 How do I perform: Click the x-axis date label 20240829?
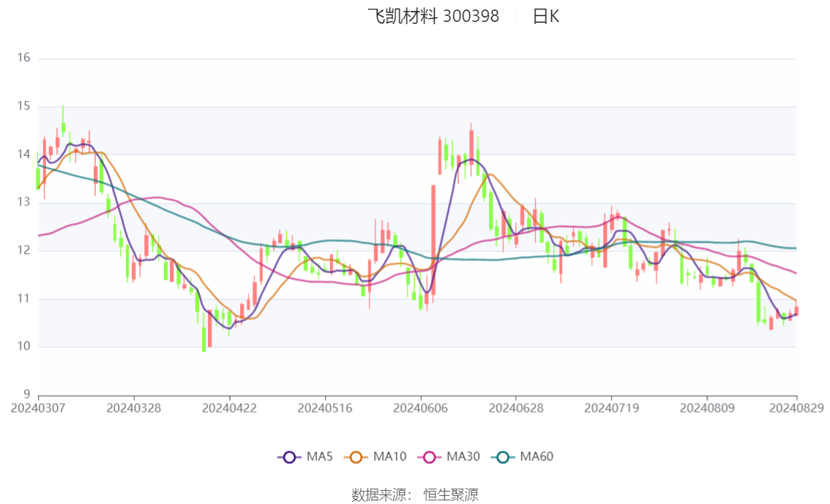tap(796, 408)
